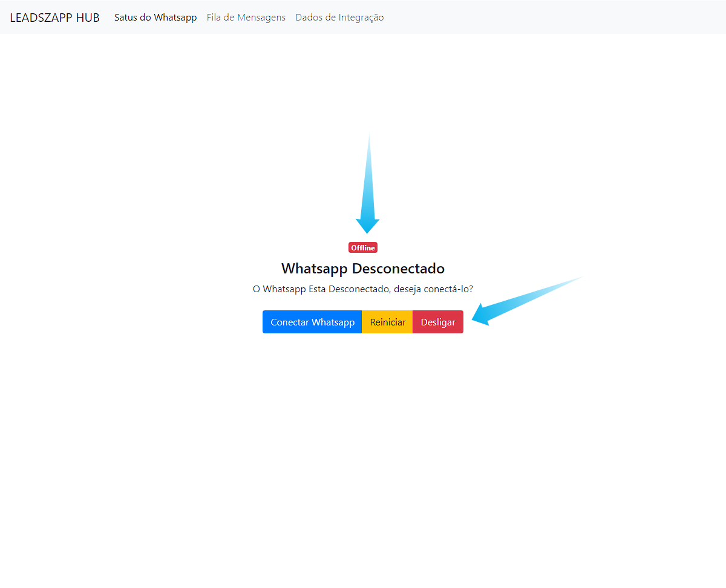Click the LEADSZAPP HUB brand logo
The height and width of the screenshot is (588, 726).
(x=54, y=18)
